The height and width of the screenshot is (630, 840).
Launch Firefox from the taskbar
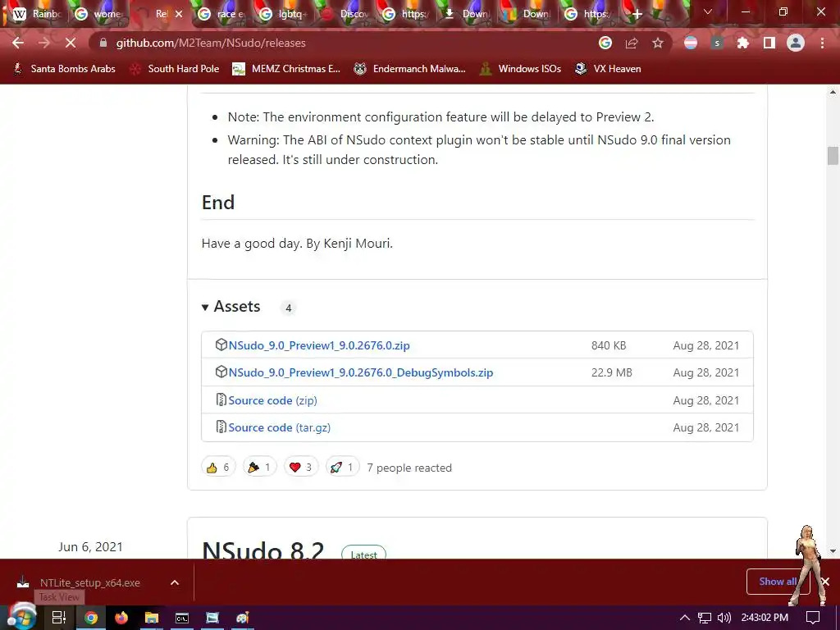click(x=121, y=618)
